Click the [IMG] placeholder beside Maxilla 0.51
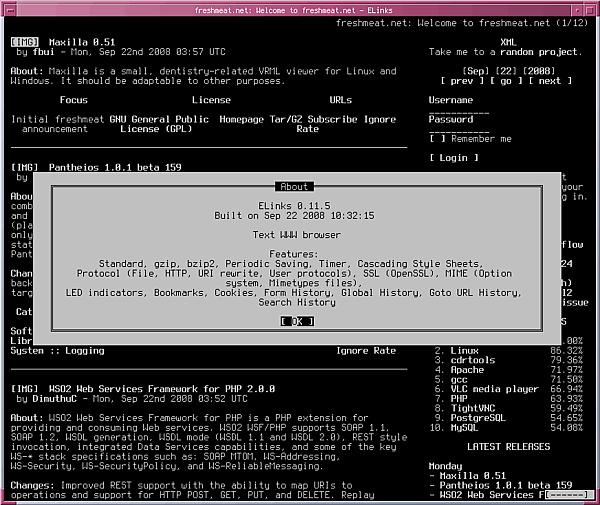The image size is (600, 505). (x=24, y=42)
